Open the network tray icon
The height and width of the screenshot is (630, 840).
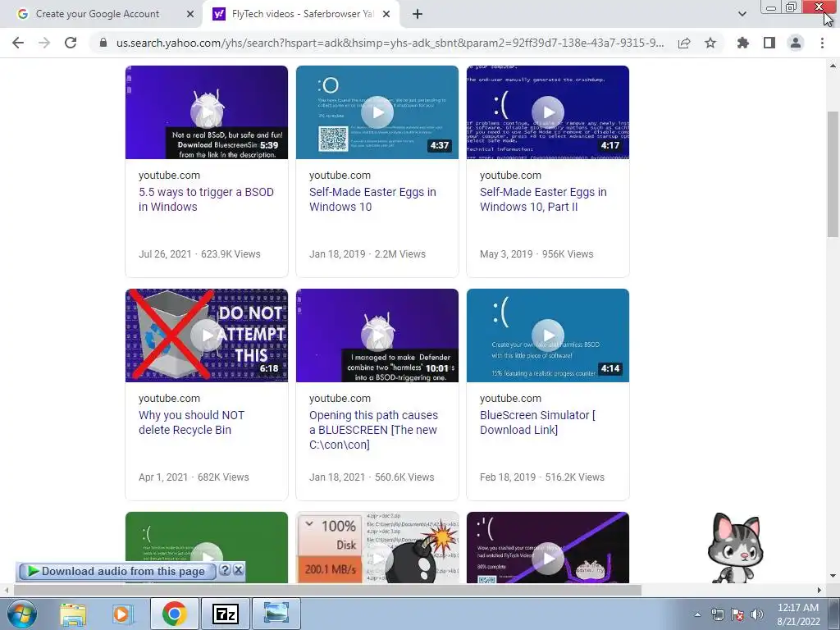[x=717, y=614]
